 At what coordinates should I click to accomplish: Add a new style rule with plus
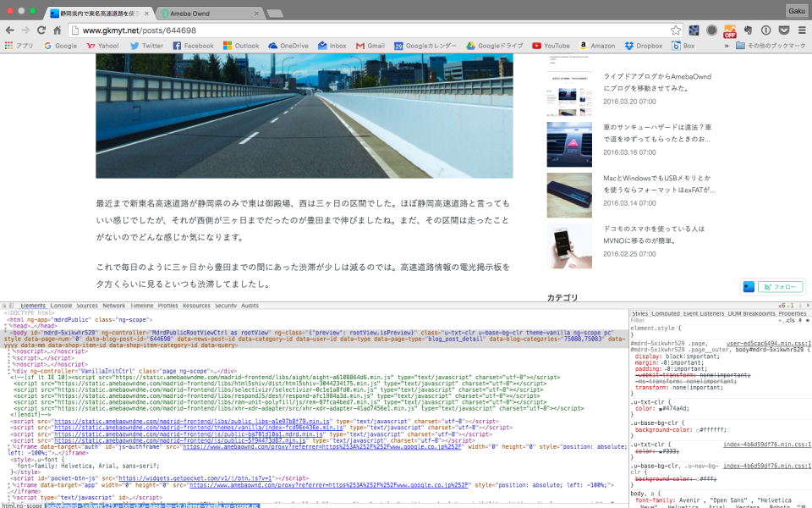[781, 321]
